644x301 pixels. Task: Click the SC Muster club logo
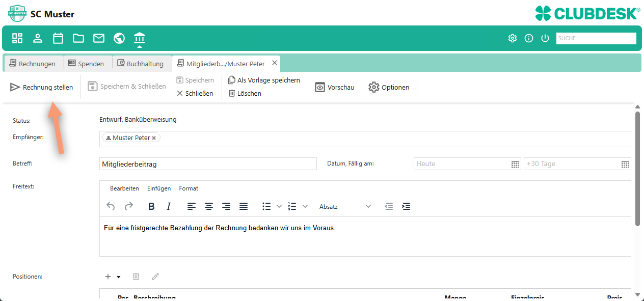pyautogui.click(x=17, y=14)
